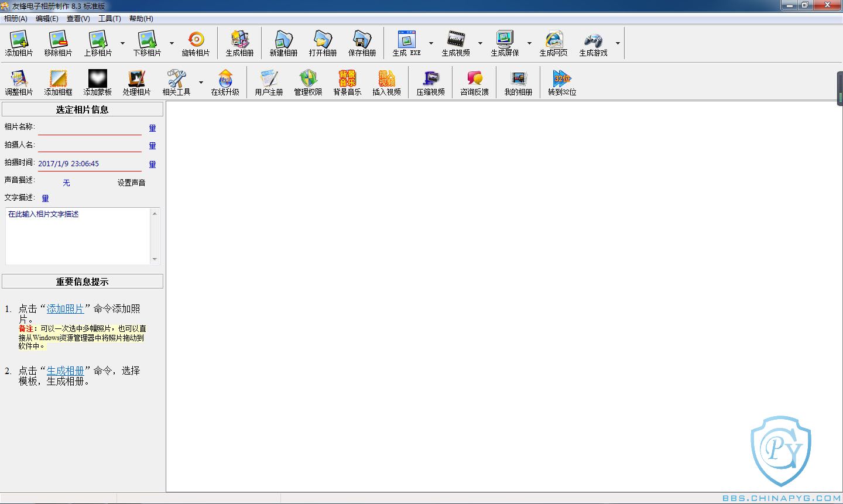The width and height of the screenshot is (843, 504).
Task: Expand dropdown arrow next to 生成游戏
Action: (x=618, y=43)
